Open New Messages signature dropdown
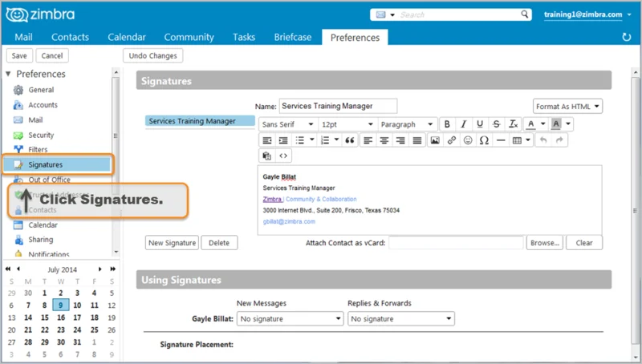Image resolution: width=642 pixels, height=364 pixels. [290, 318]
